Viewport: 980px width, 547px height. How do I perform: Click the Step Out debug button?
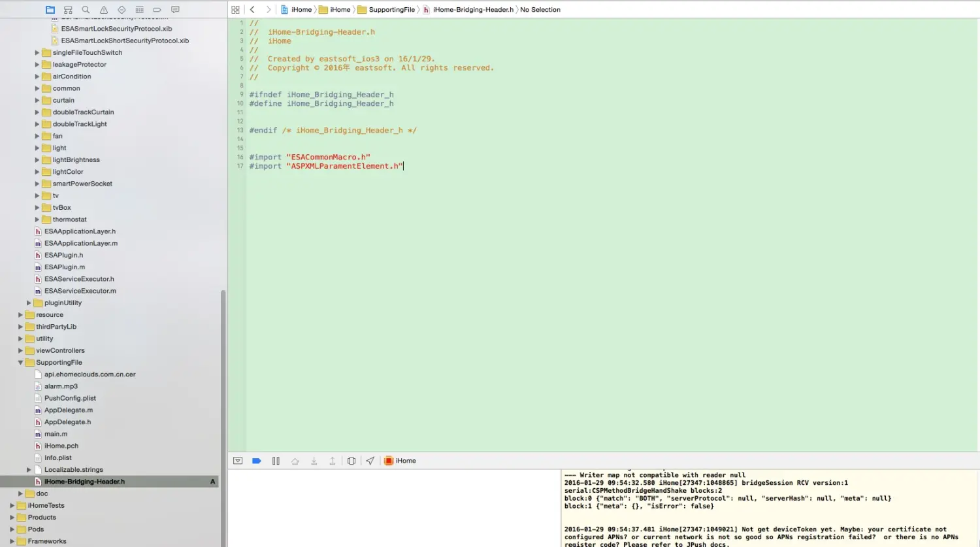[x=332, y=461]
